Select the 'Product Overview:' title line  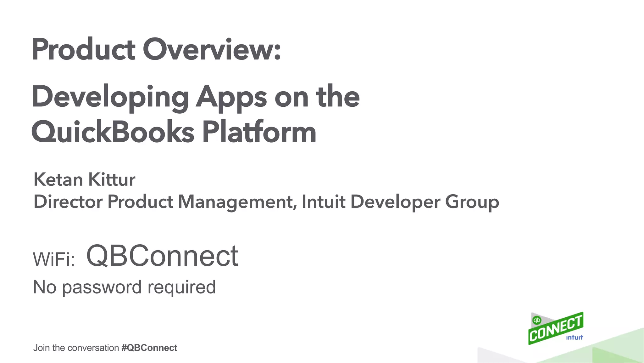156,49
